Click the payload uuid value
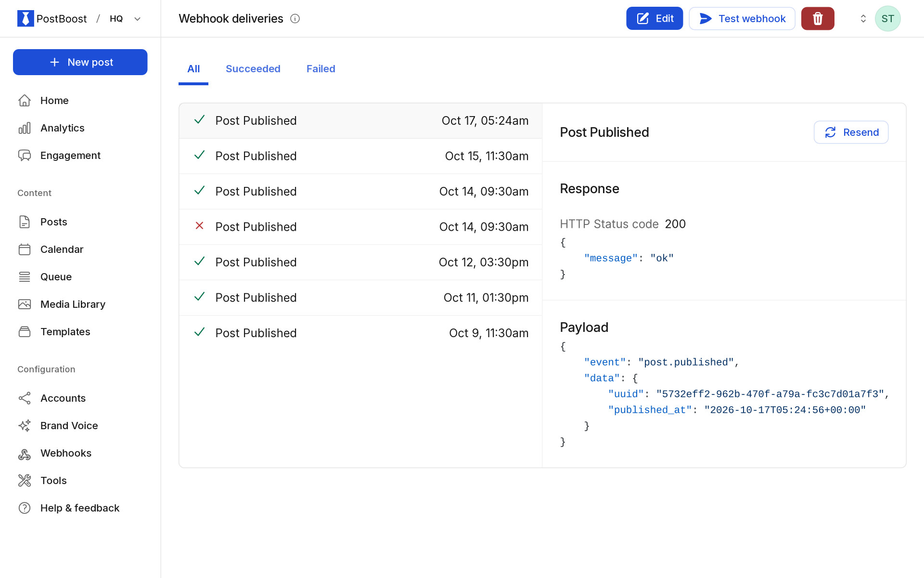This screenshot has height=578, width=924. click(x=770, y=394)
